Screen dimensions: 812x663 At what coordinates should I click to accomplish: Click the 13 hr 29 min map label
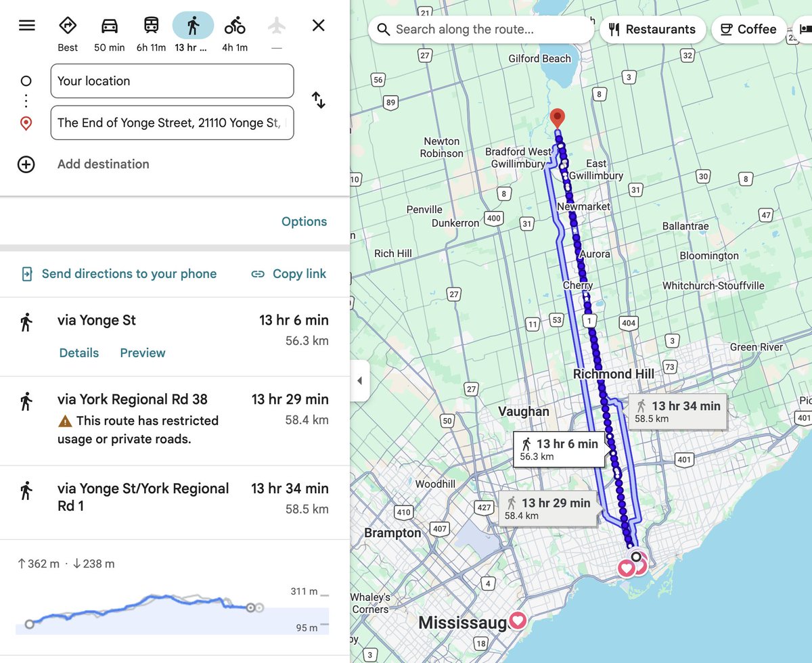pyautogui.click(x=548, y=508)
